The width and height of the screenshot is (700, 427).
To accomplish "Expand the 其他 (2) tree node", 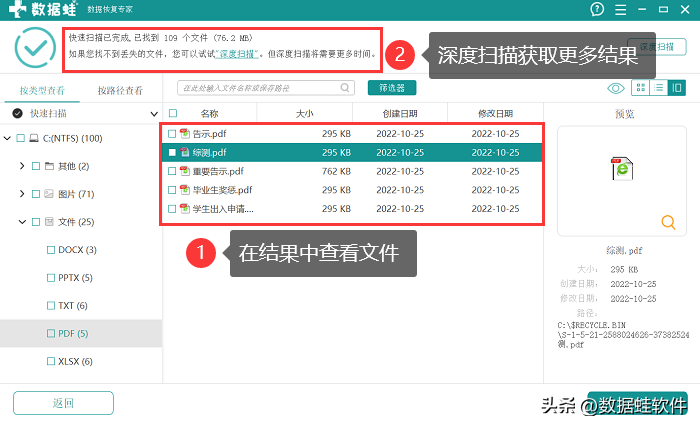I will point(22,166).
